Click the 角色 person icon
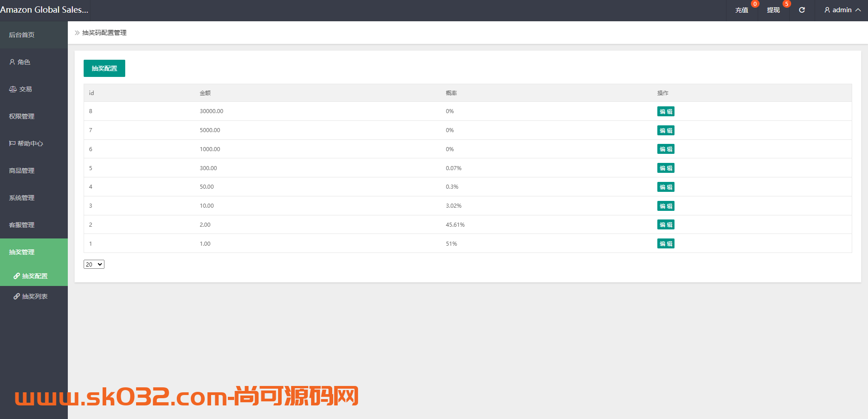The width and height of the screenshot is (868, 419). pos(12,62)
